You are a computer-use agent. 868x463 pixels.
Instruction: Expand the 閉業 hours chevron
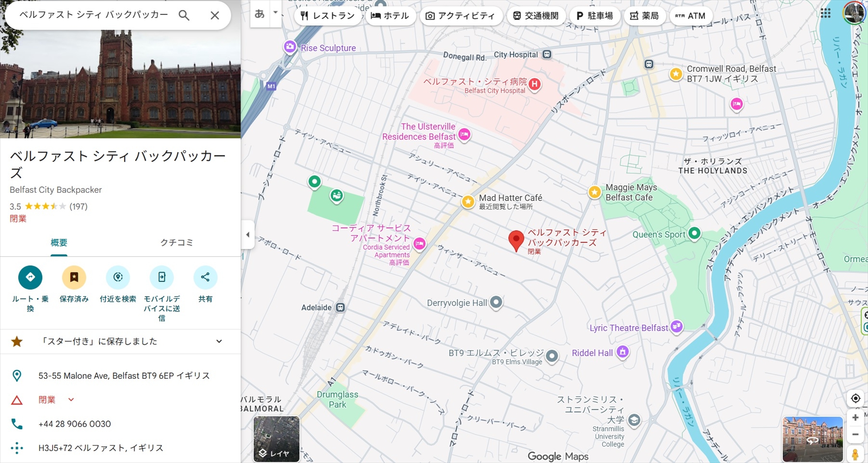71,400
